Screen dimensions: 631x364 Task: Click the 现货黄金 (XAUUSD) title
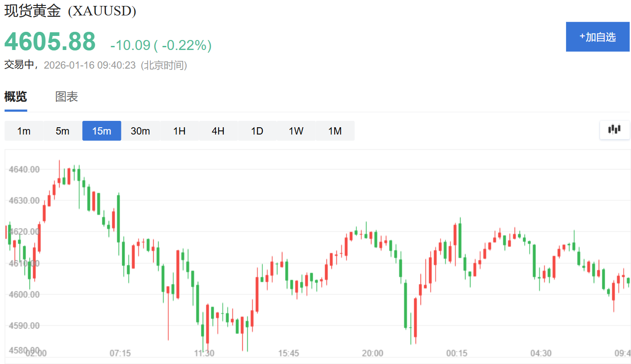pyautogui.click(x=70, y=11)
